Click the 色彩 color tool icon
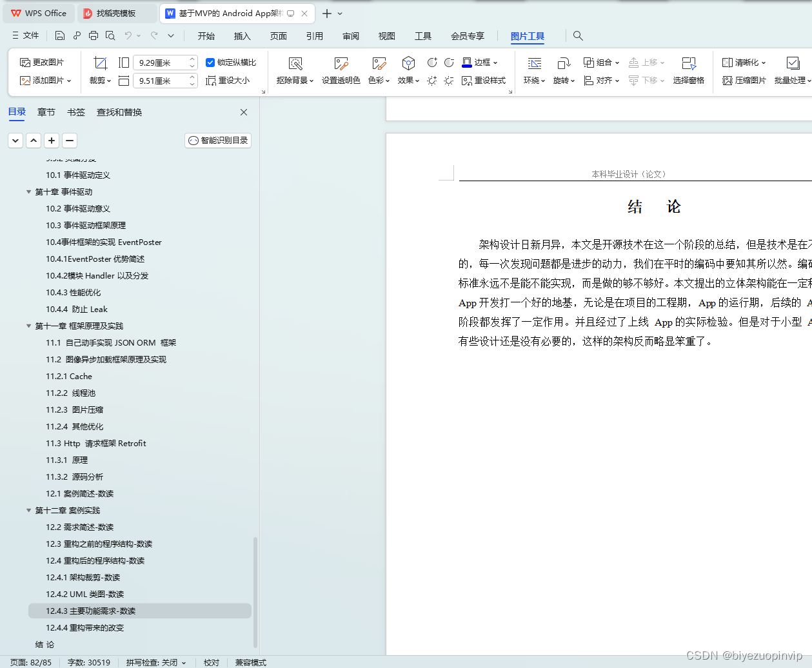Screen dimensions: 812x668 pos(379,63)
